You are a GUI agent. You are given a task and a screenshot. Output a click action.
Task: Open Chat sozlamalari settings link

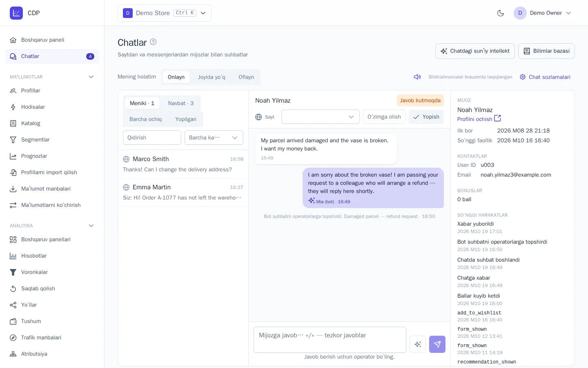545,77
